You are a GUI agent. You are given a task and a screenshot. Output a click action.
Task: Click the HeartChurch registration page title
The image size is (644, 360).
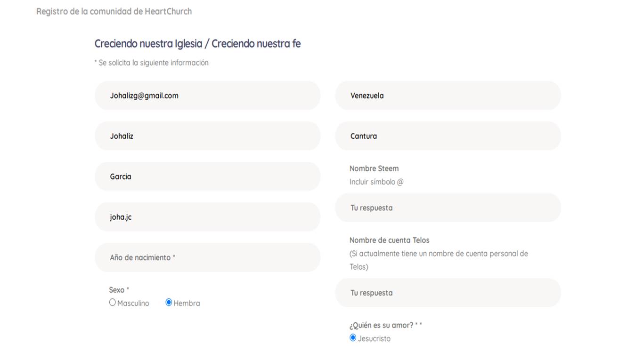[x=114, y=11]
